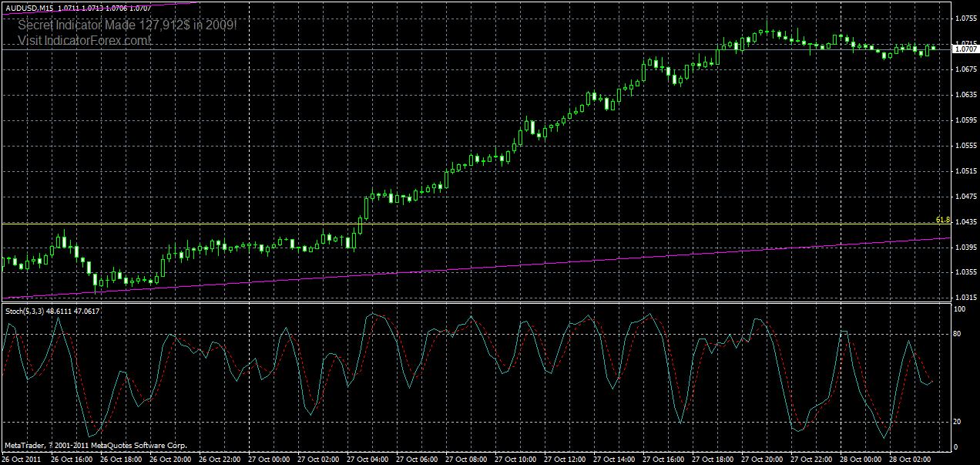980x465 pixels.
Task: Click the 1.0435 price scale value
Action: 965,222
